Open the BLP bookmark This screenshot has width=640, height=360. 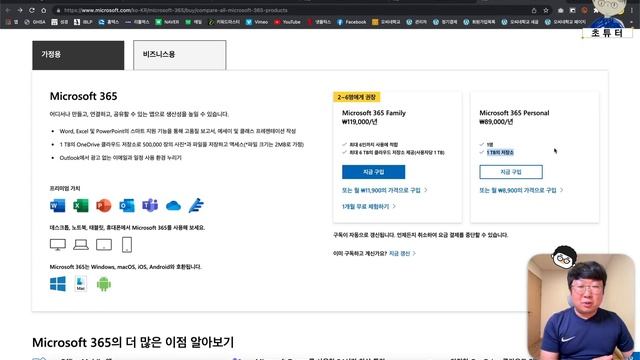point(83,22)
